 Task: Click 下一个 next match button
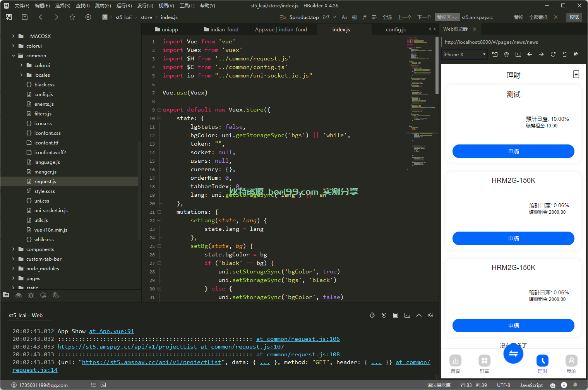click(x=424, y=17)
